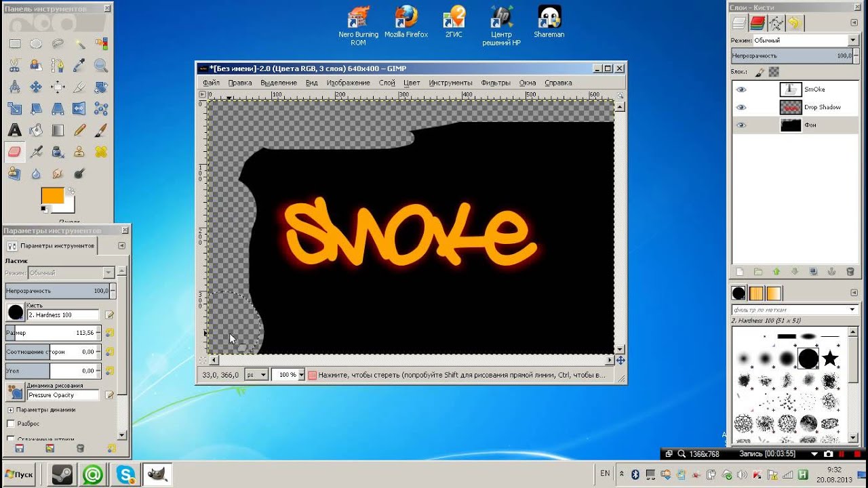This screenshot has height=488, width=868.
Task: Select the Rectangle Select tool
Action: coord(14,44)
